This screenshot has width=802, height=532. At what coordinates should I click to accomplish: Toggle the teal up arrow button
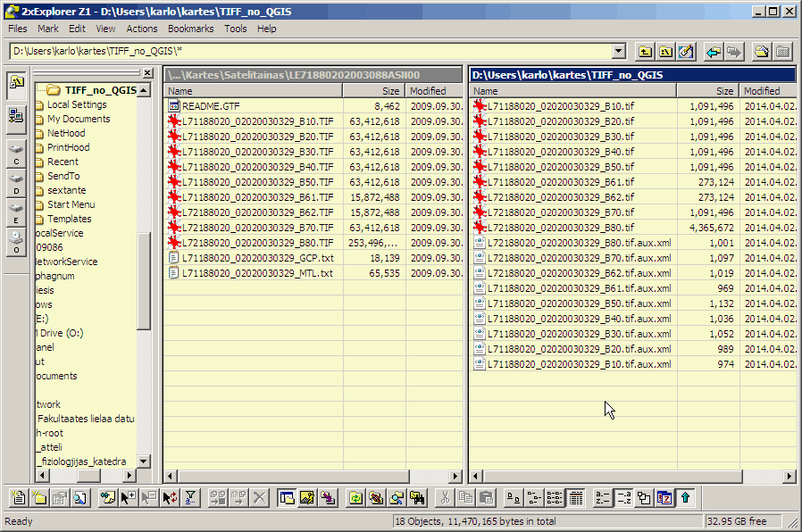pyautogui.click(x=685, y=498)
